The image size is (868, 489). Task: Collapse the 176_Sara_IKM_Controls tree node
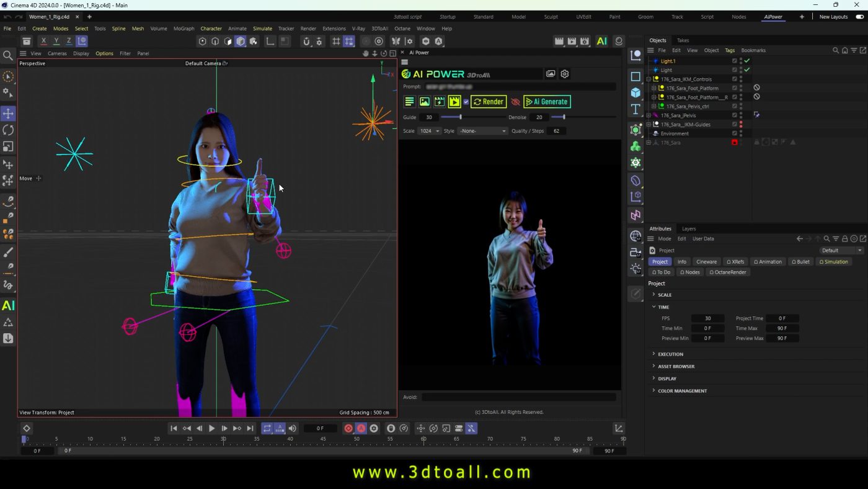(649, 79)
